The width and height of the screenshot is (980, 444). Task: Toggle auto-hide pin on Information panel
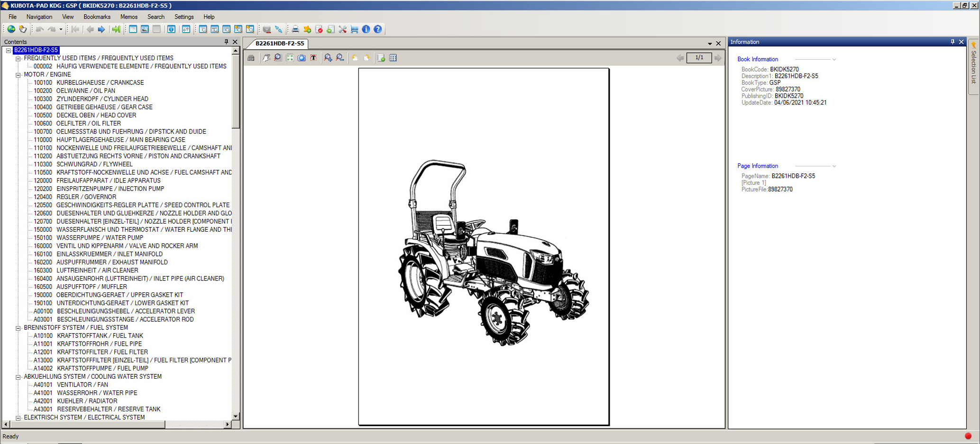coord(953,42)
